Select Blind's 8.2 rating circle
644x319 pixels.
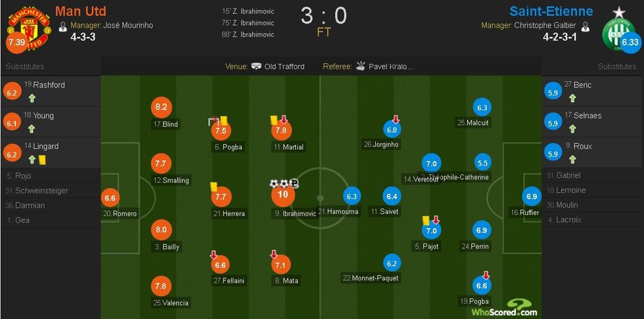(160, 107)
